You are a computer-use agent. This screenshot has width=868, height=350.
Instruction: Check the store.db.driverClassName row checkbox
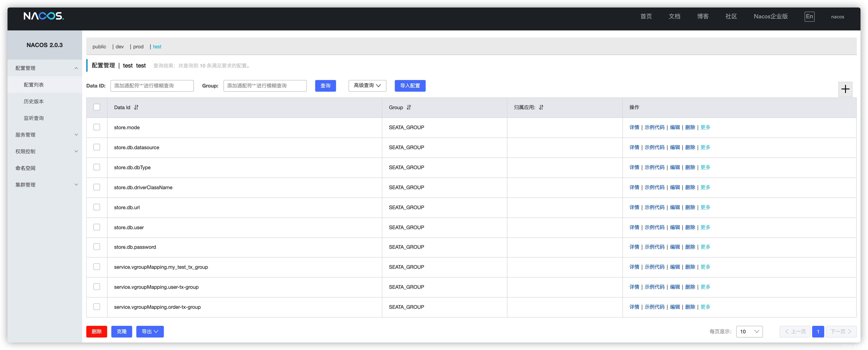click(97, 187)
